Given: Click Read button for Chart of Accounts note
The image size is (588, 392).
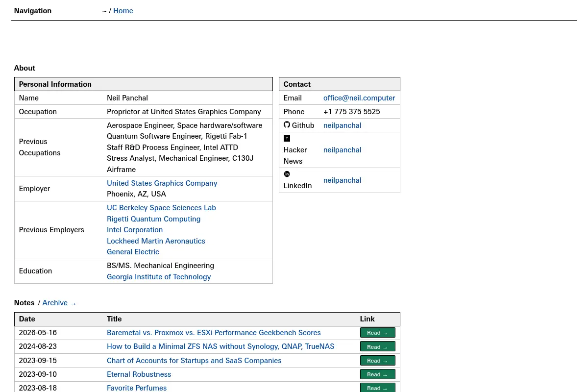Looking at the screenshot, I should coord(377,361).
